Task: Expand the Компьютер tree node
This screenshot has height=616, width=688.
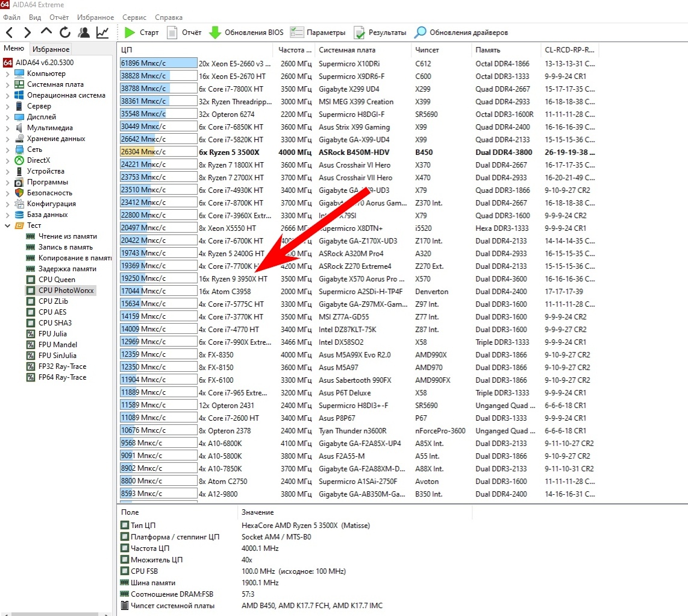Action: [7, 74]
